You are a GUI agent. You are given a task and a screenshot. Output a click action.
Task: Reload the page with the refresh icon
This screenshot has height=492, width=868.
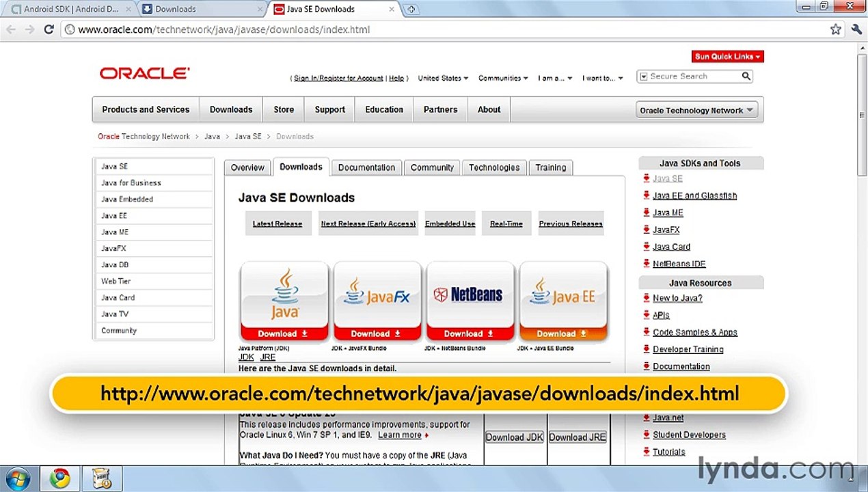tap(49, 29)
